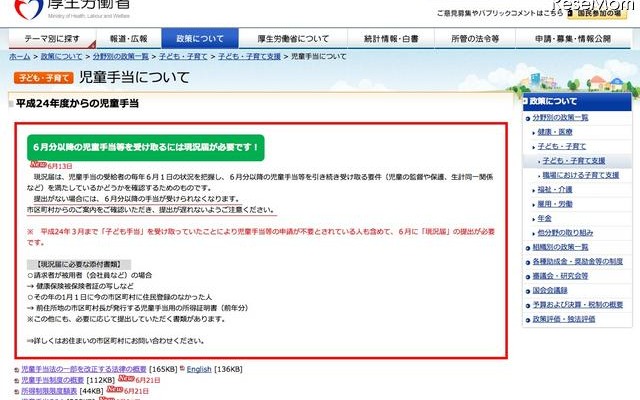Open sidebar link 各種助成金・奨励金等の制度
640x400 pixels.
[578, 261]
